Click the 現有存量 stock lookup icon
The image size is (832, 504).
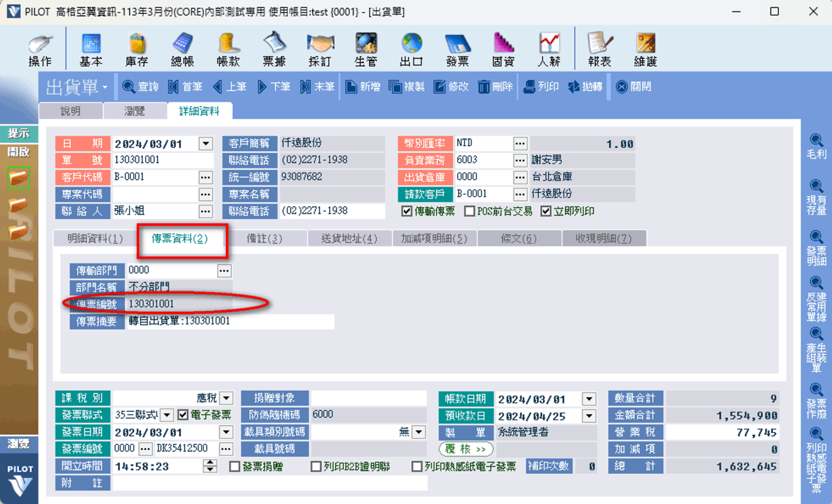point(816,197)
